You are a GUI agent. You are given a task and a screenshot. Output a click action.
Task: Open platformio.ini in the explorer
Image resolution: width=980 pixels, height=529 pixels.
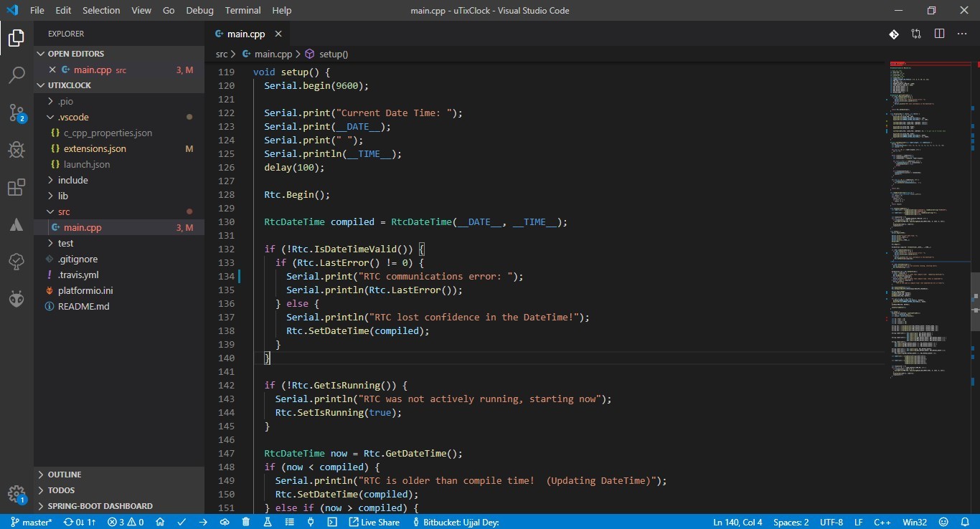[x=85, y=290]
